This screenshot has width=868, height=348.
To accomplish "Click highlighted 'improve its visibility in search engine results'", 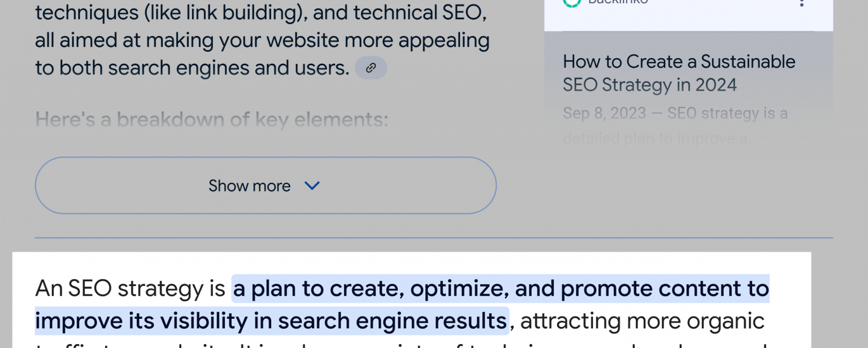I will coord(271,321).
